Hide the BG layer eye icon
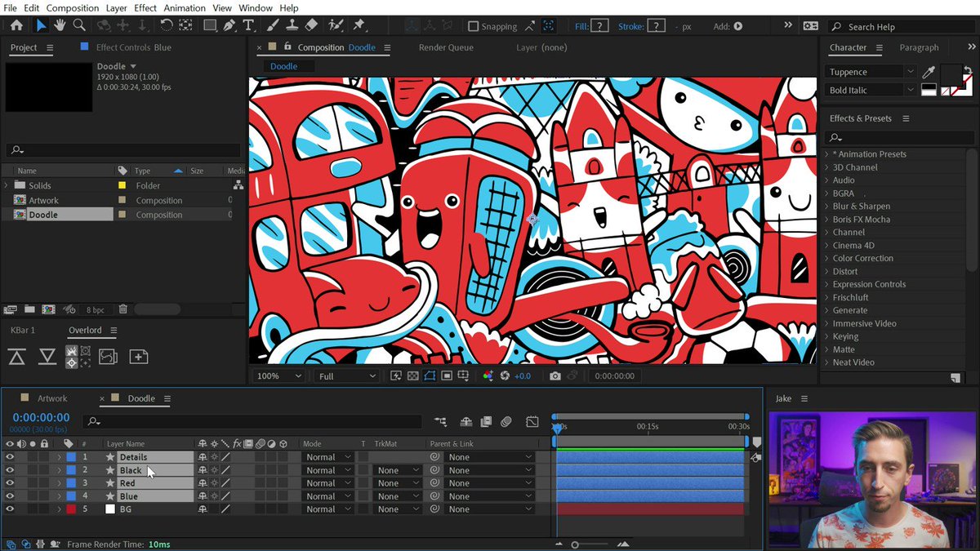This screenshot has height=551, width=980. (x=10, y=509)
